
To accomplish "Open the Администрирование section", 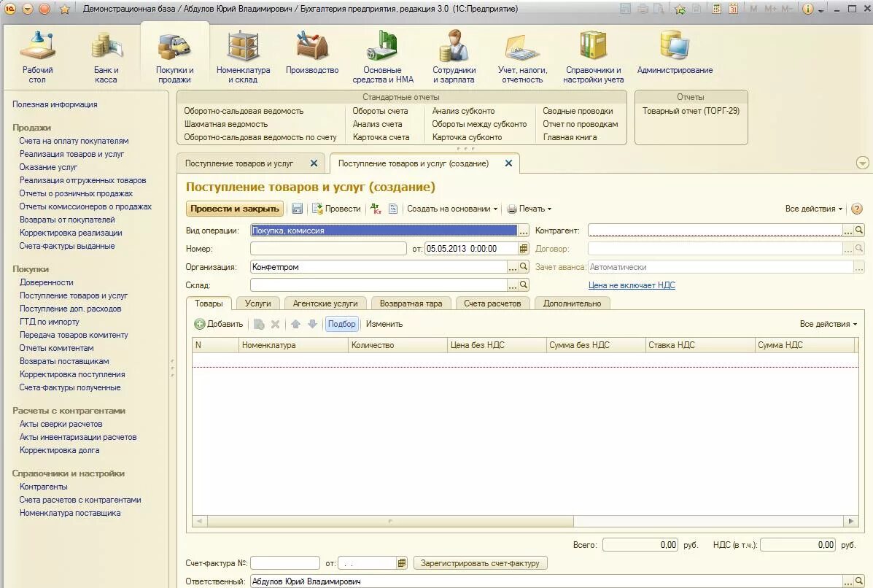I will click(x=675, y=53).
